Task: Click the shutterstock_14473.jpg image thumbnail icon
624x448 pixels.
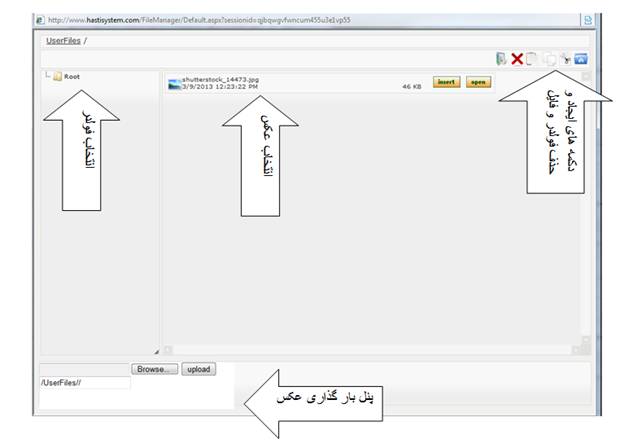Action: point(174,83)
